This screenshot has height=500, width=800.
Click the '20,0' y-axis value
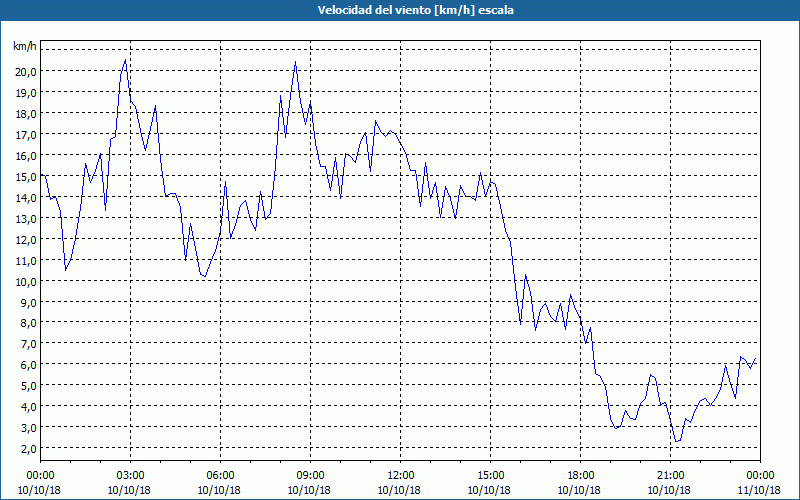tap(26, 71)
